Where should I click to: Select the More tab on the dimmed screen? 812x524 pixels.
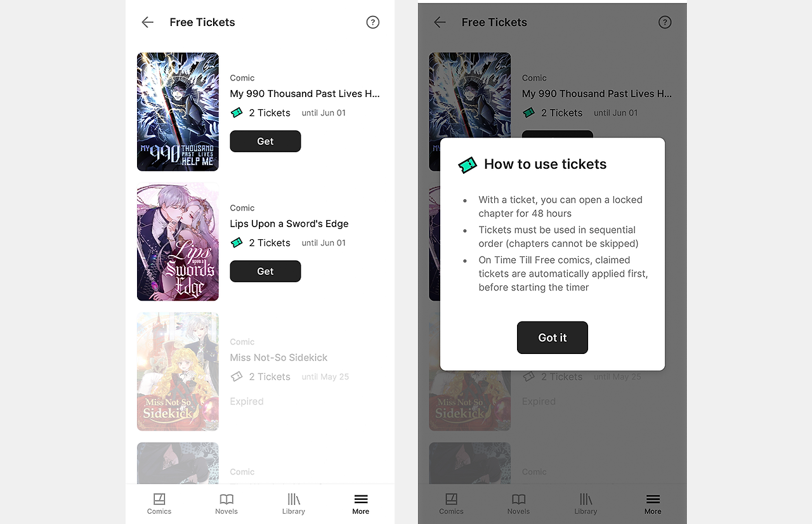(653, 504)
